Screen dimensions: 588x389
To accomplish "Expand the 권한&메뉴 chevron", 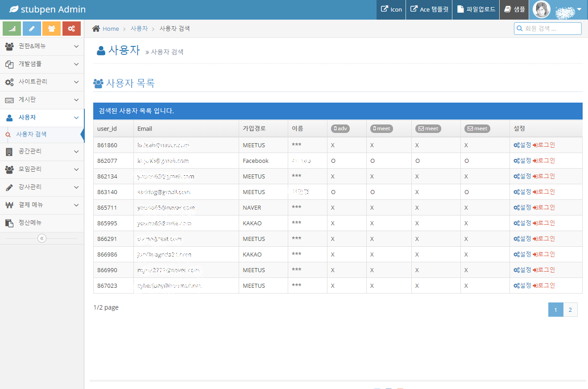I will [x=76, y=46].
